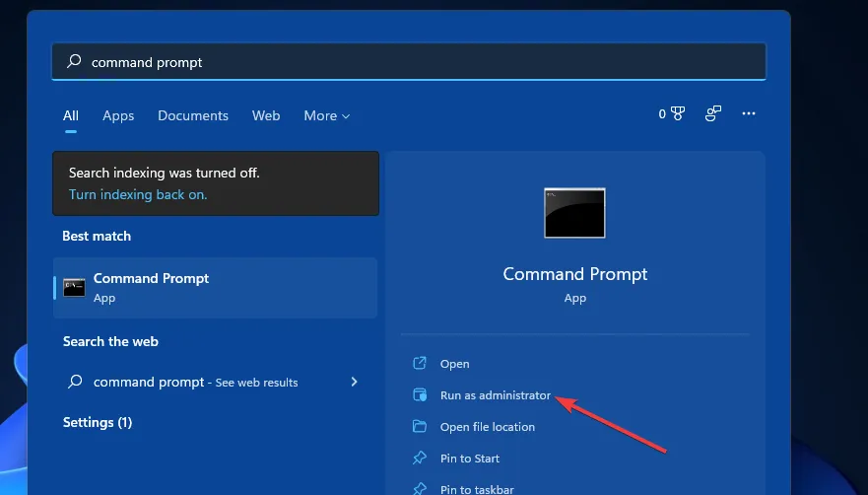This screenshot has width=868, height=495.
Task: Select the All results tab
Action: coord(71,115)
